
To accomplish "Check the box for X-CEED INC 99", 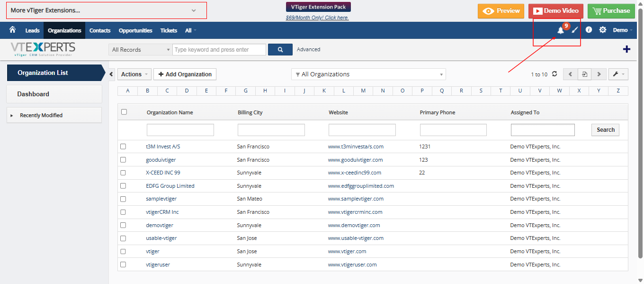I will (x=123, y=173).
